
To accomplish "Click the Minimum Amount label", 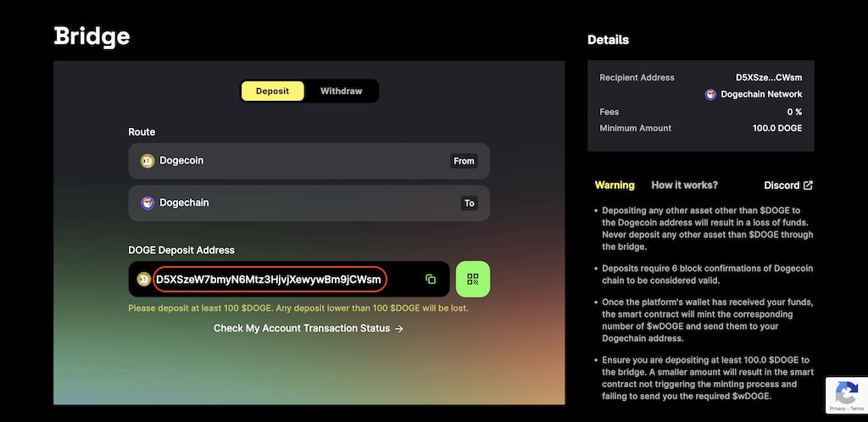I will coord(636,128).
